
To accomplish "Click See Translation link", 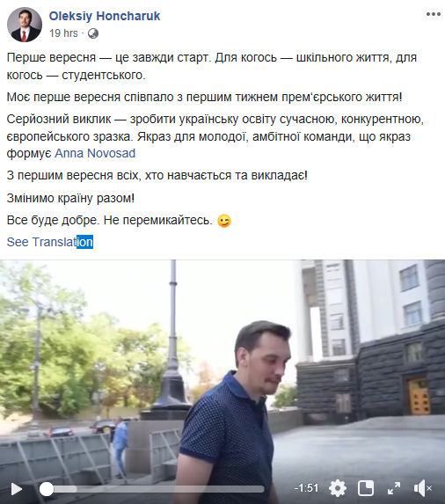I will [50, 242].
